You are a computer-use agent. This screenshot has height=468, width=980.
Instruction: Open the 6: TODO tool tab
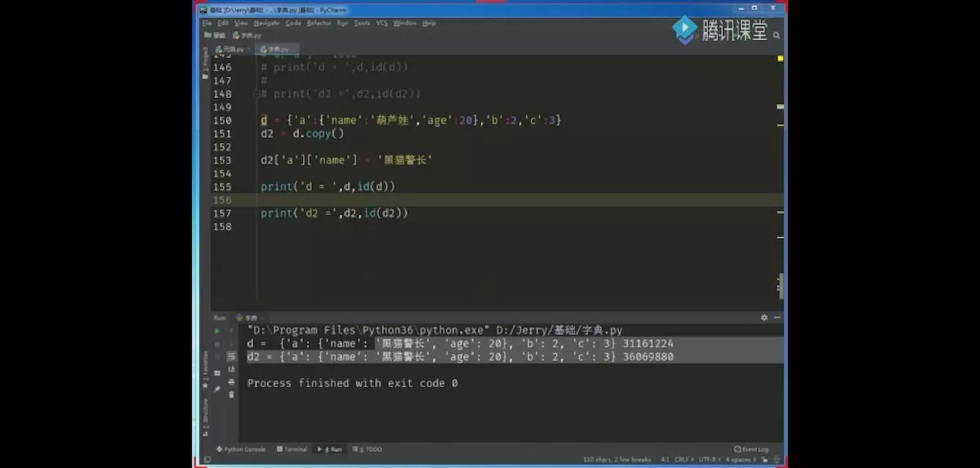pyautogui.click(x=367, y=449)
